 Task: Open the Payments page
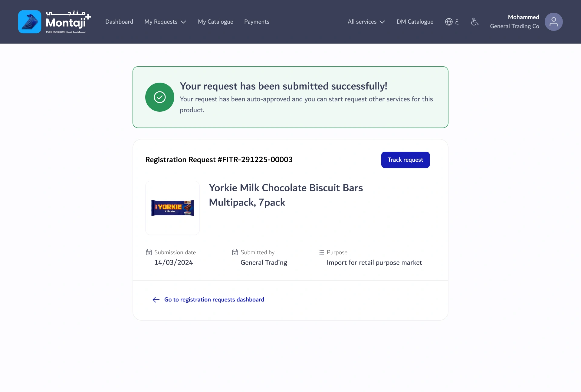point(257,22)
